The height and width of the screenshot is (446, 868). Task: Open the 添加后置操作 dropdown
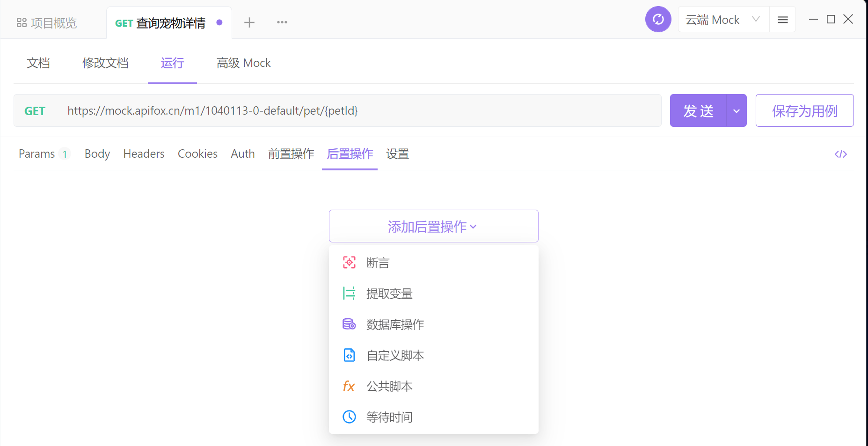pyautogui.click(x=433, y=226)
